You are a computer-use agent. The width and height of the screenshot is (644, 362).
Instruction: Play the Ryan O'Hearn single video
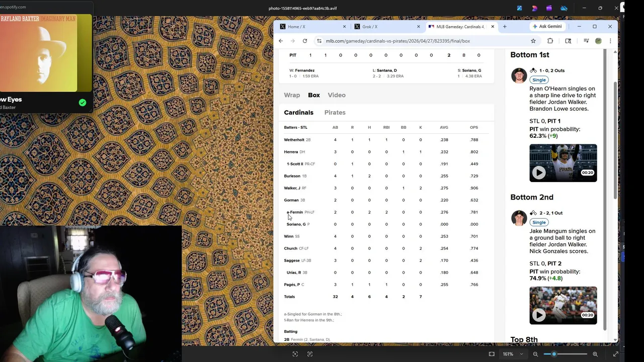pos(539,172)
